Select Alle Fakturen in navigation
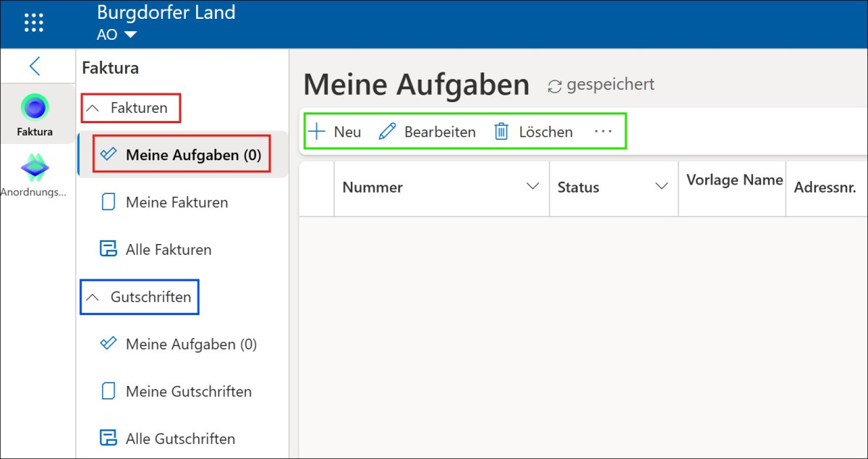The image size is (868, 459). pyautogui.click(x=169, y=250)
